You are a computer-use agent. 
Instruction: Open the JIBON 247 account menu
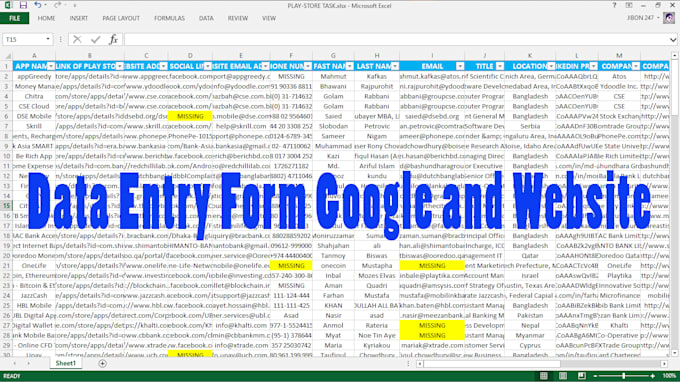point(643,18)
